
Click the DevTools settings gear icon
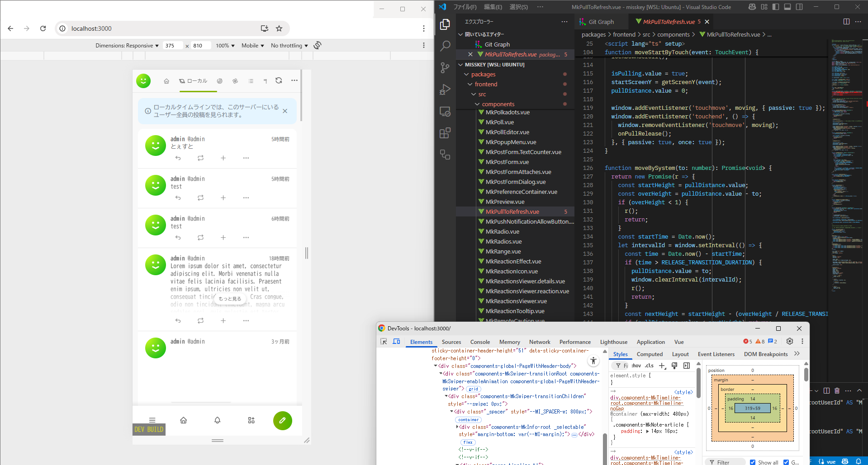coord(789,342)
